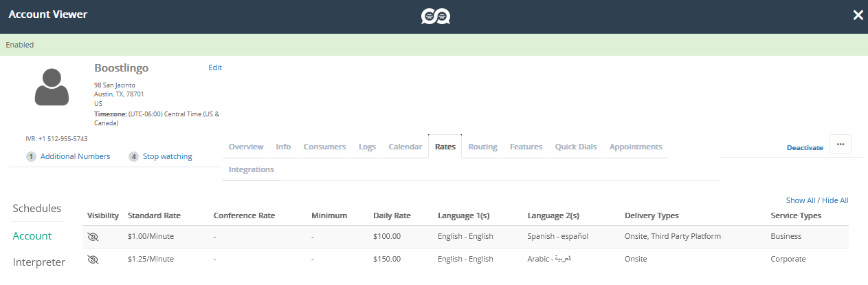868x285 pixels.
Task: Open the more options ellipsis button
Action: coord(841,145)
